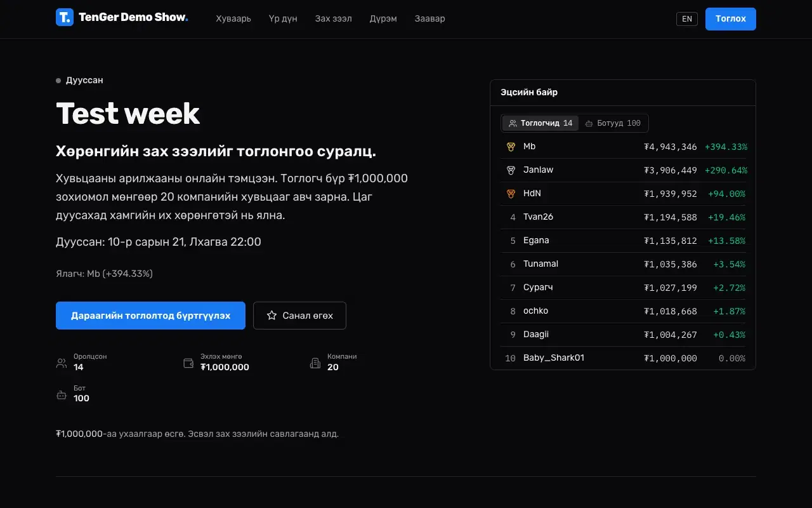Switch to the Тоглогчид 14 tab
Screen dimensions: 812x508
pyautogui.click(x=540, y=123)
